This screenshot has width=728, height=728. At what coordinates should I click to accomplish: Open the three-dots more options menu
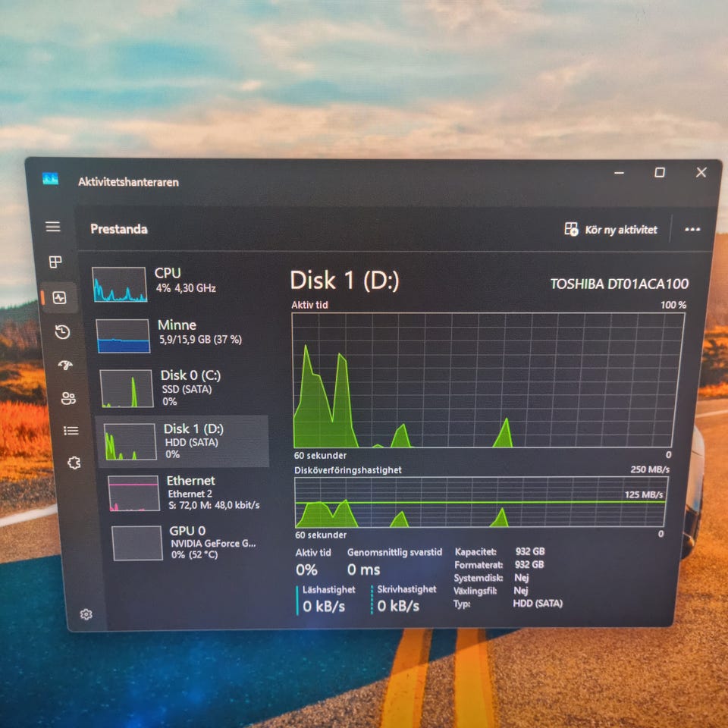[x=692, y=229]
